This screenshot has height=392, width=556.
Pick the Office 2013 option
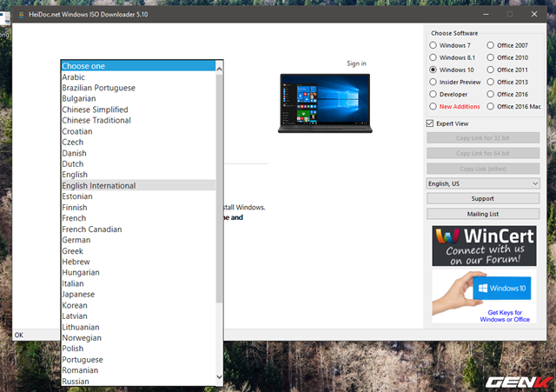point(490,82)
